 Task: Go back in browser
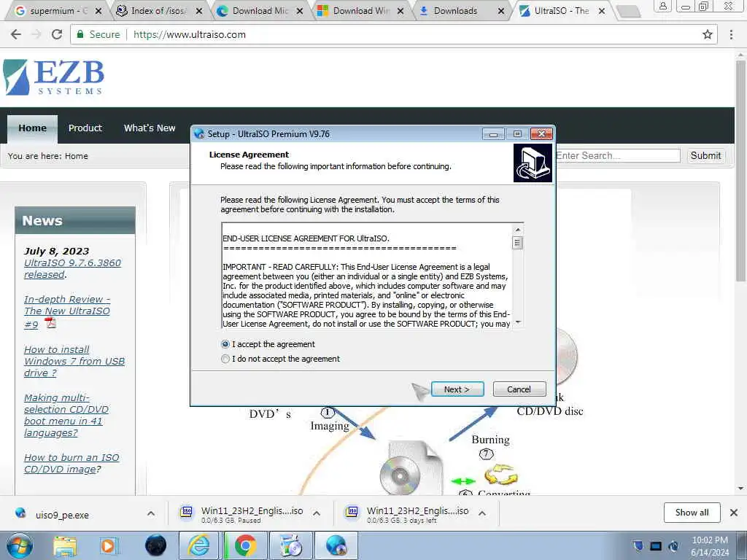coord(16,34)
